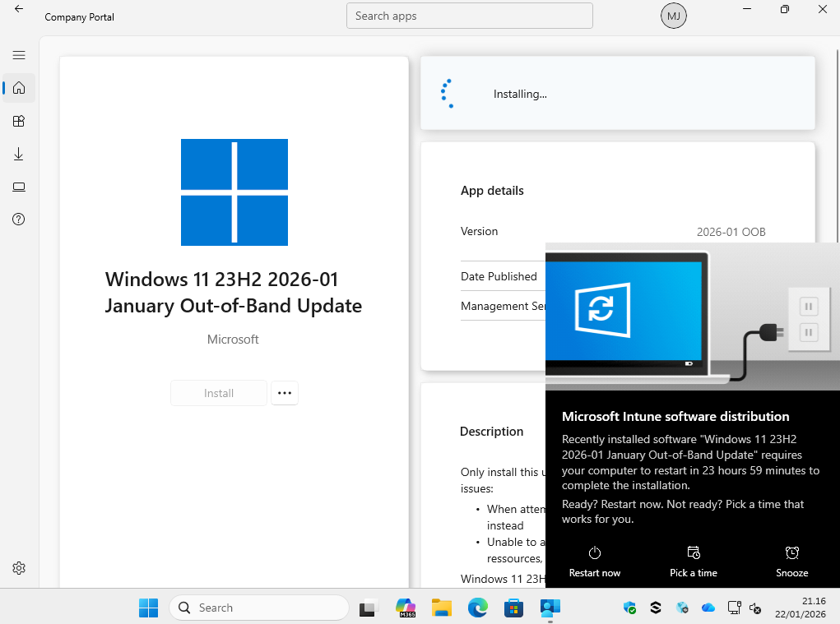Click the Search apps field
The height and width of the screenshot is (624, 840).
pos(469,16)
